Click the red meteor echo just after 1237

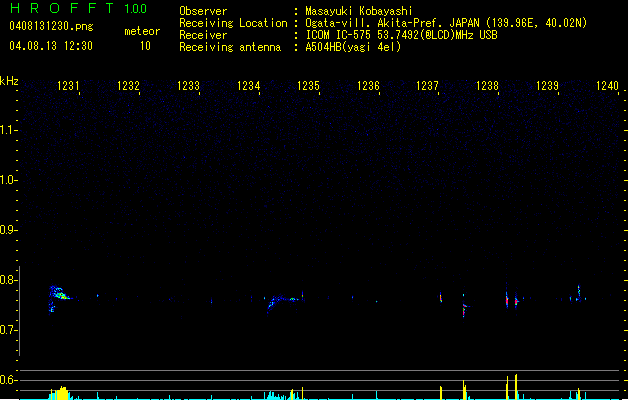[x=440, y=297]
